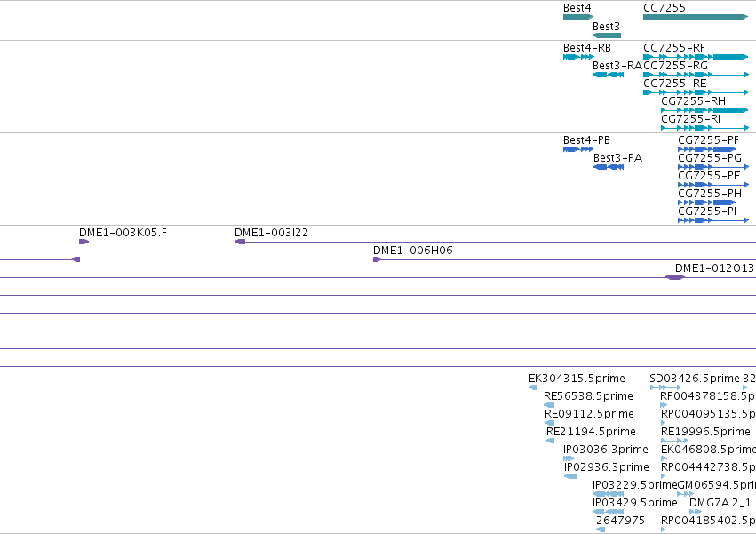Select EST RE19996.5prime label
The width and height of the screenshot is (756, 534).
[x=706, y=432]
